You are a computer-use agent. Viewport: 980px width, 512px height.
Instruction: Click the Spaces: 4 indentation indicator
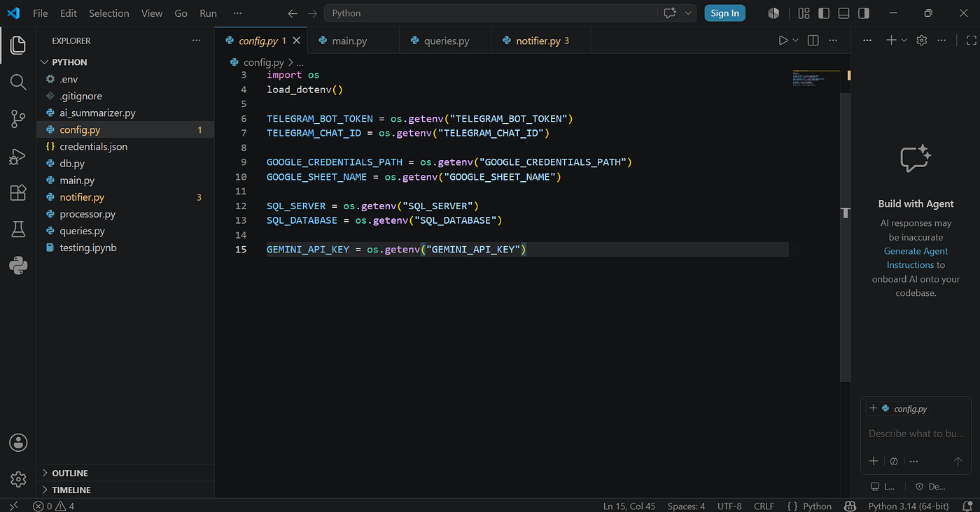(686, 506)
